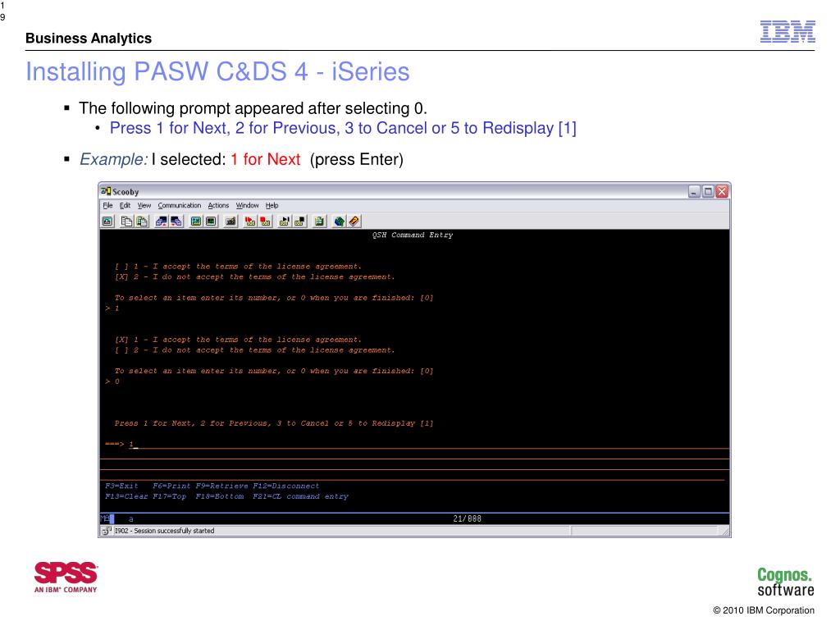Screen dimensions: 840x630
Task: Click F3=Exit function key text
Action: (x=121, y=486)
